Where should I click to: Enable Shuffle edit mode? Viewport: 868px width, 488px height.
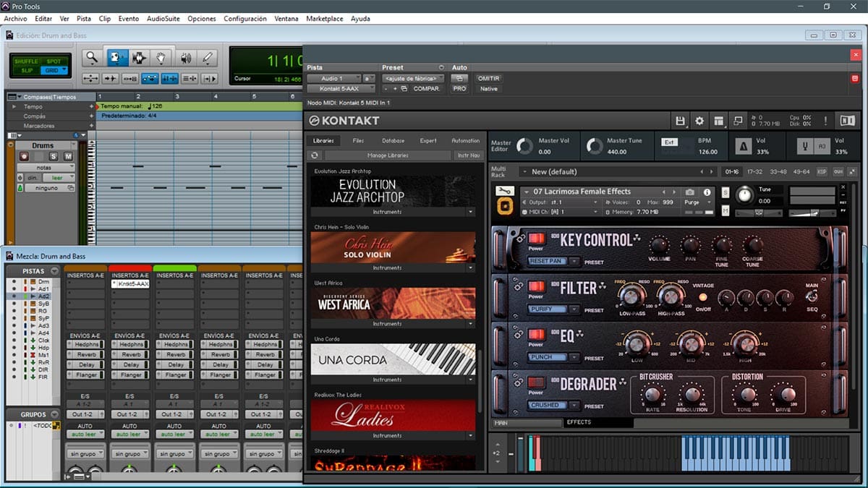pos(26,61)
